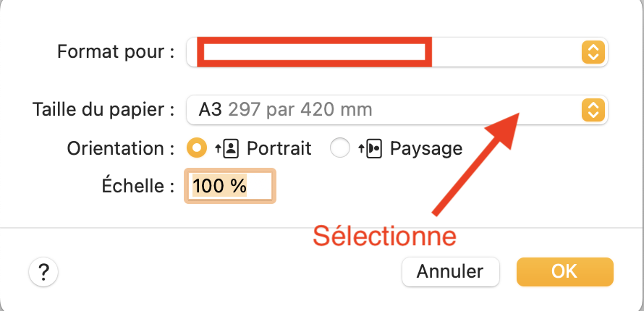The image size is (644, 311).
Task: Click the Échelle 100 % field
Action: [x=230, y=186]
